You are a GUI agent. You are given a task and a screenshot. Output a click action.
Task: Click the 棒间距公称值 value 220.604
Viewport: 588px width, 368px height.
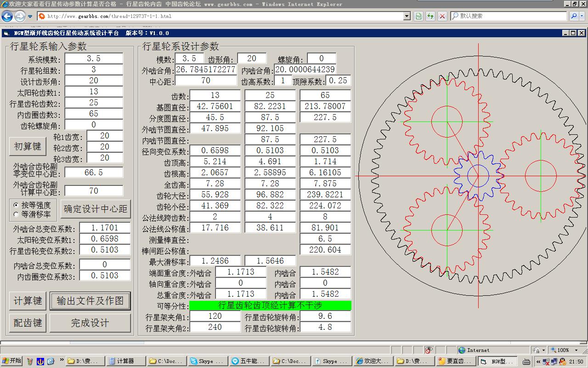[325, 250]
